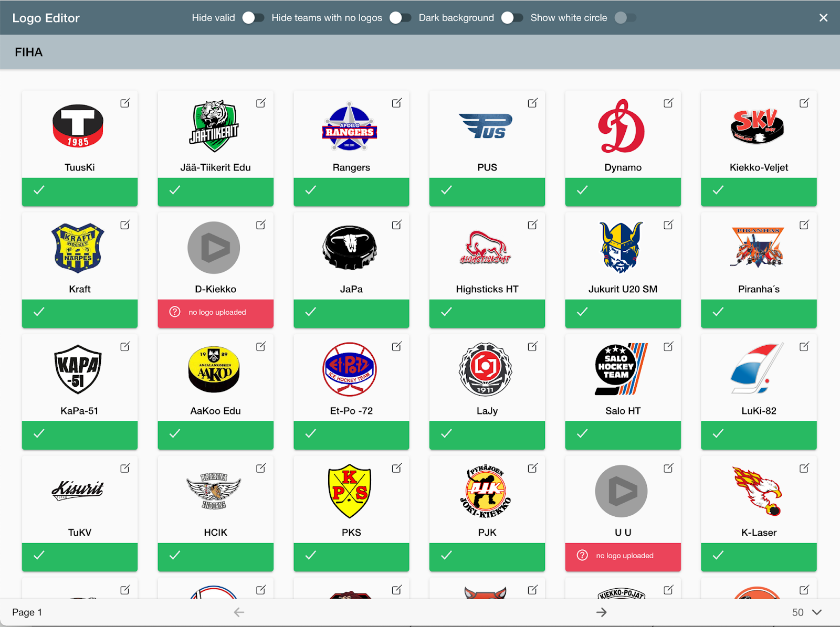Edit the Et-Po -72 logo
Image resolution: width=840 pixels, height=627 pixels.
[x=397, y=346]
